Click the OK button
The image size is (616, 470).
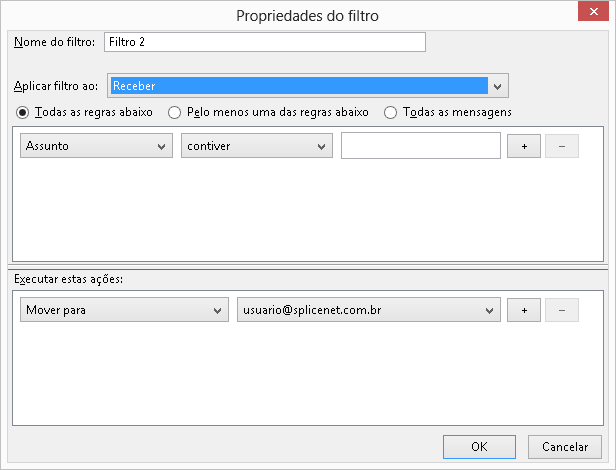click(x=479, y=447)
